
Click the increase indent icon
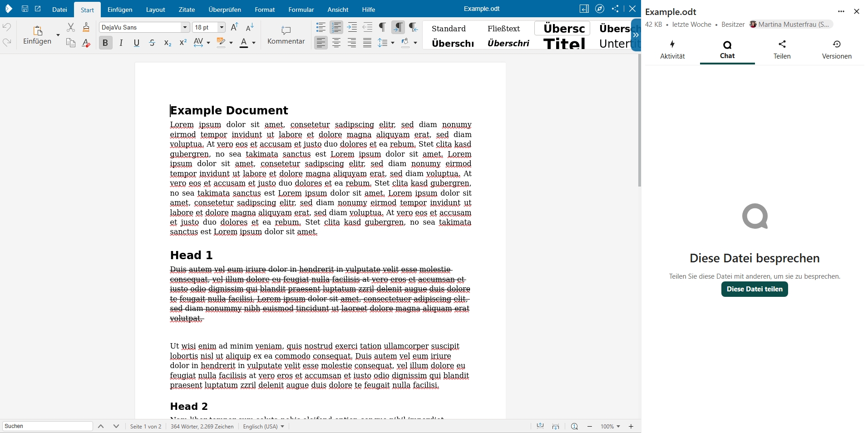pyautogui.click(x=352, y=27)
